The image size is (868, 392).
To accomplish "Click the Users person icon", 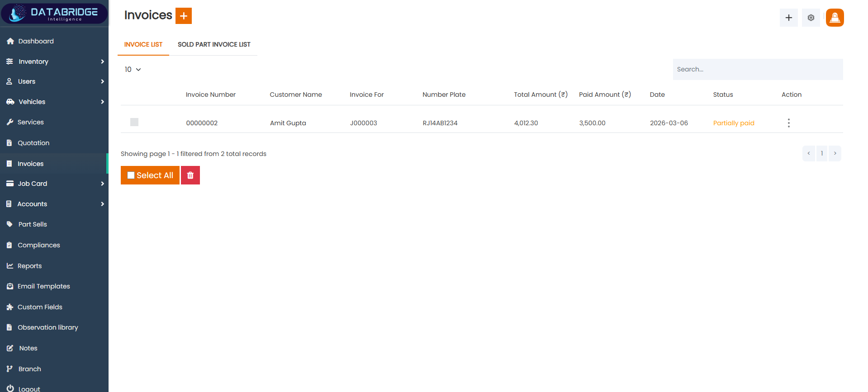I will point(9,81).
